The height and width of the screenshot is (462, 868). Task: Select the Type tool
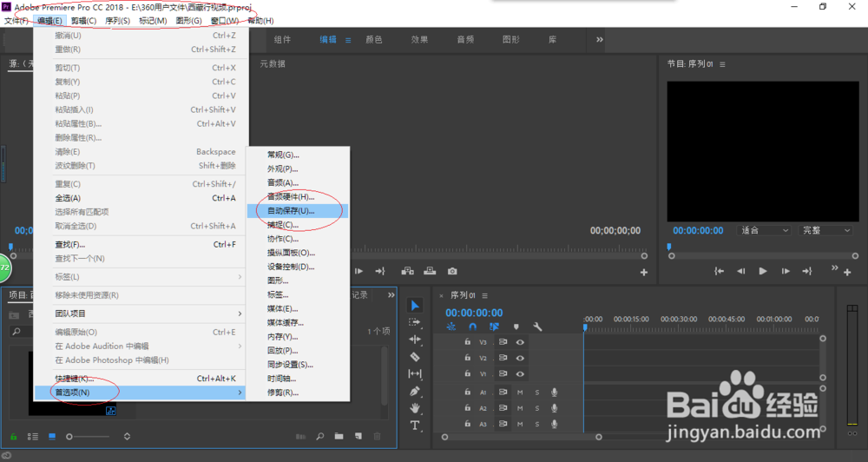click(x=415, y=426)
